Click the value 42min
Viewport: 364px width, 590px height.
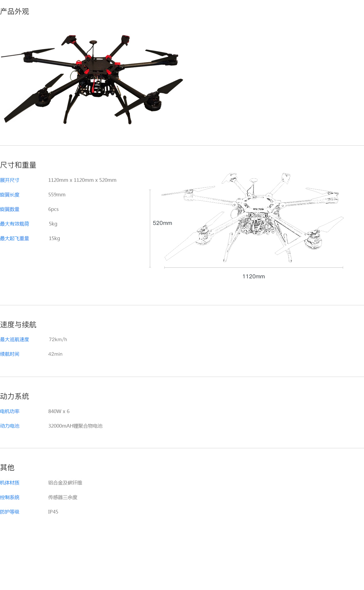click(55, 354)
